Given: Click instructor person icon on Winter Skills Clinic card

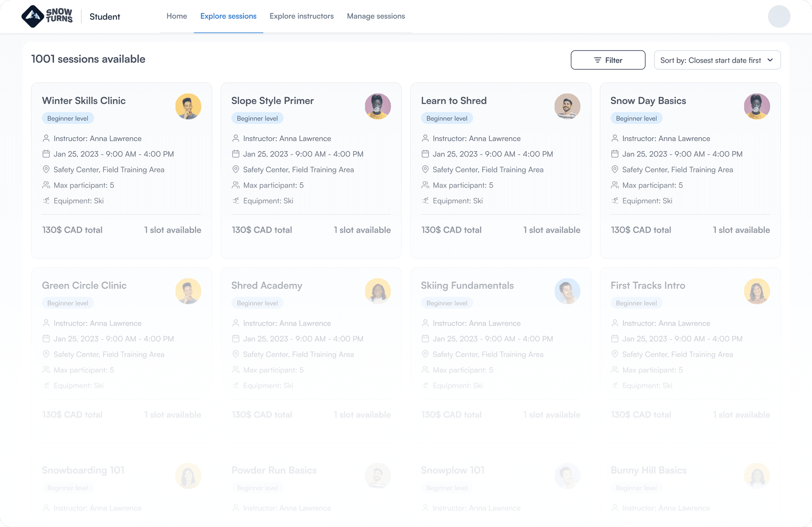Looking at the screenshot, I should 46,138.
